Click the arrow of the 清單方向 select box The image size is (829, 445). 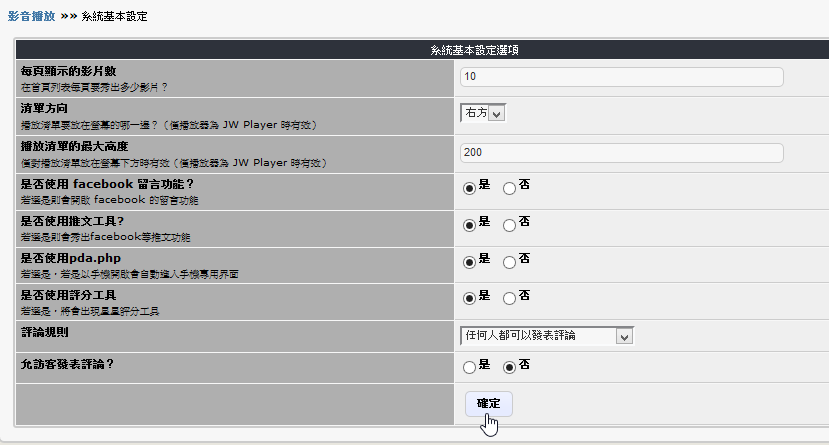click(x=498, y=114)
